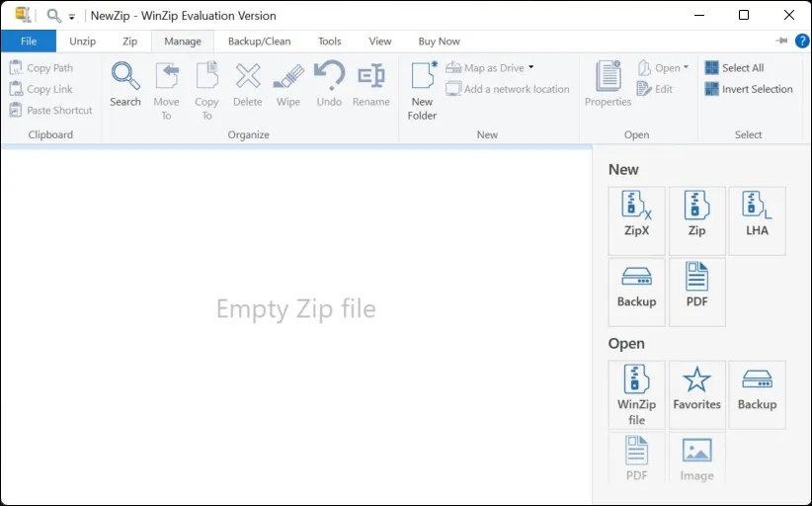812x506 pixels.
Task: Close the WinZip window
Action: click(x=788, y=15)
